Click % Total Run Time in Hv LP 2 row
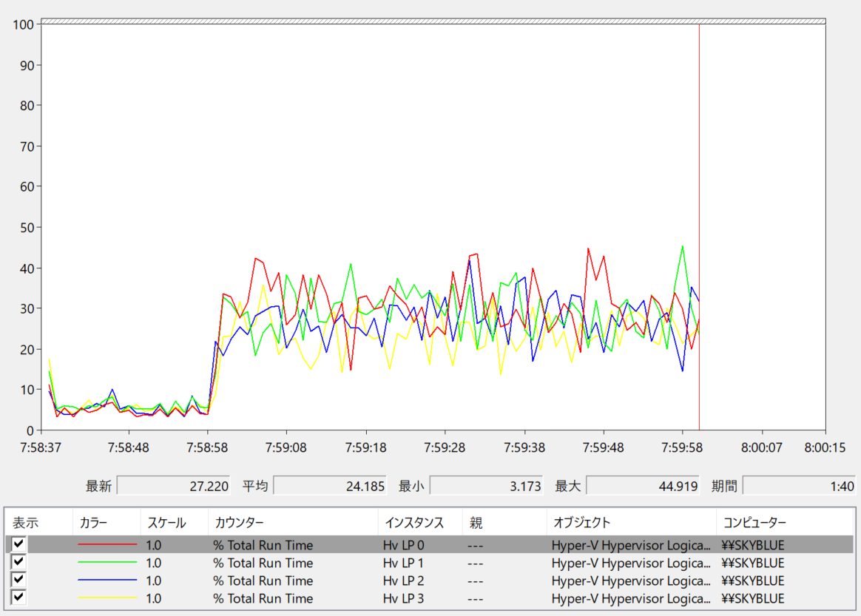The width and height of the screenshot is (861, 616). [x=263, y=581]
